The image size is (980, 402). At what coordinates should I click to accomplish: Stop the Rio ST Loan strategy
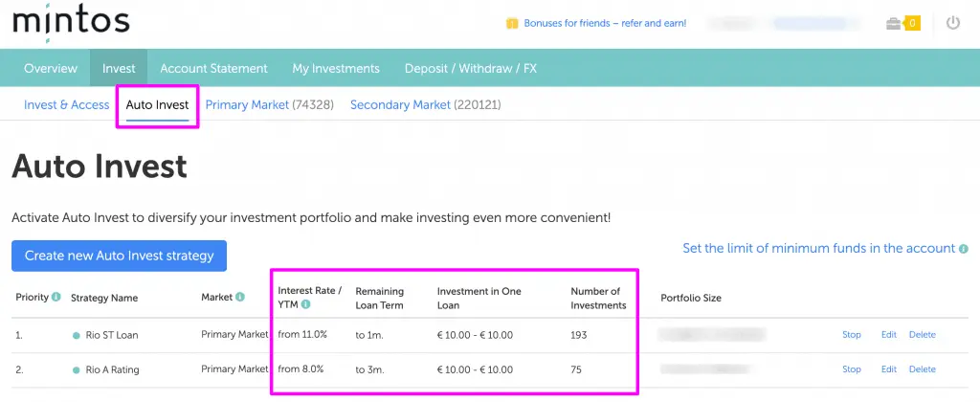(x=852, y=335)
